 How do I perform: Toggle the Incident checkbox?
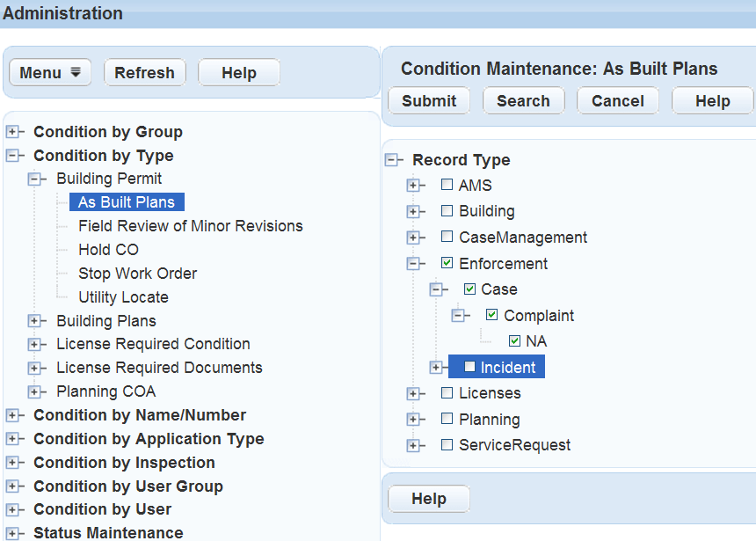pos(469,367)
